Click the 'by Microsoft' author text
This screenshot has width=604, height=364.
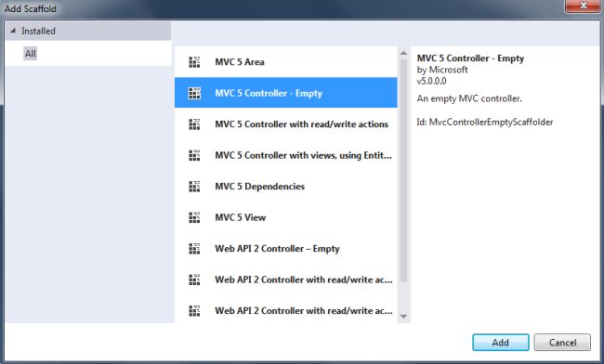point(442,70)
